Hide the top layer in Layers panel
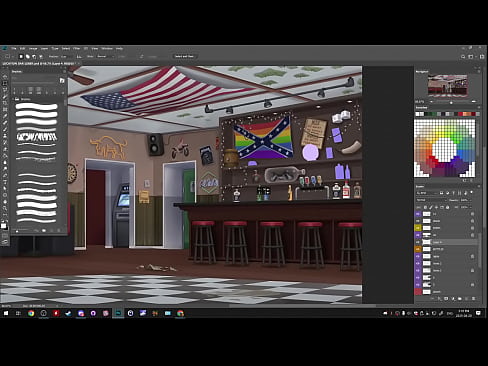Image resolution: width=488 pixels, height=366 pixels. [x=418, y=214]
